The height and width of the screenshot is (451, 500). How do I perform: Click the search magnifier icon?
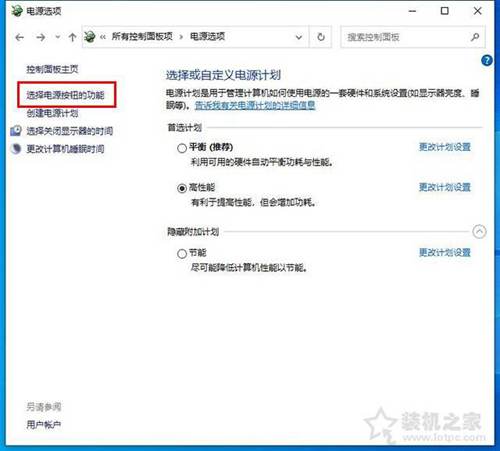pos(475,37)
